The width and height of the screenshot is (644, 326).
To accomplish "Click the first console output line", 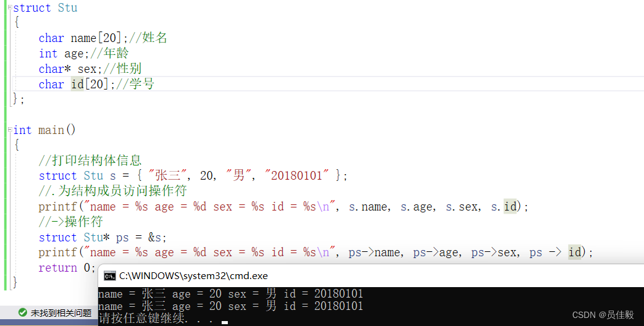I will click(x=231, y=293).
